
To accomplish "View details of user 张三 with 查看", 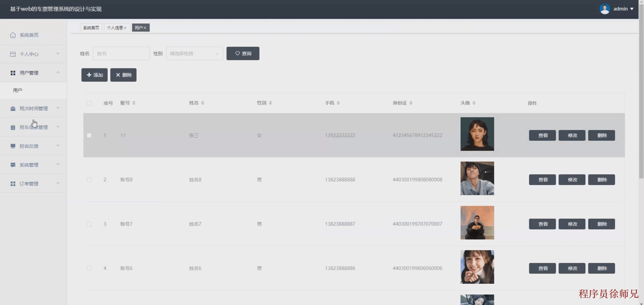I will (542, 135).
